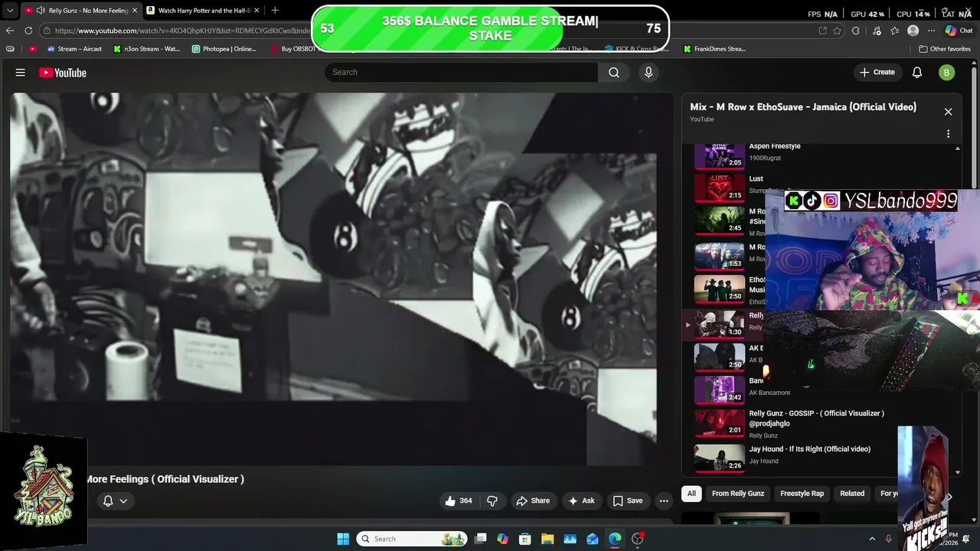This screenshot has height=551, width=980.
Task: Open OBS Studio from the taskbar
Action: 637,539
